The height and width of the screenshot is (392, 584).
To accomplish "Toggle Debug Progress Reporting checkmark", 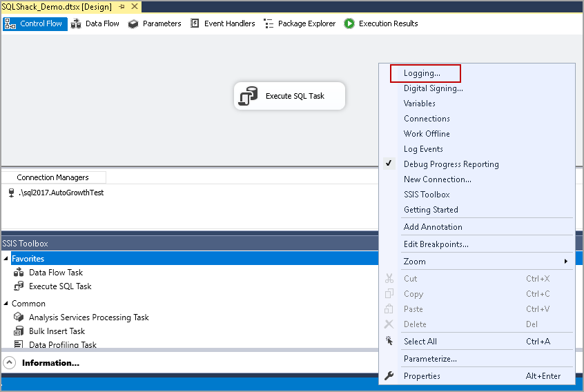I will (389, 164).
